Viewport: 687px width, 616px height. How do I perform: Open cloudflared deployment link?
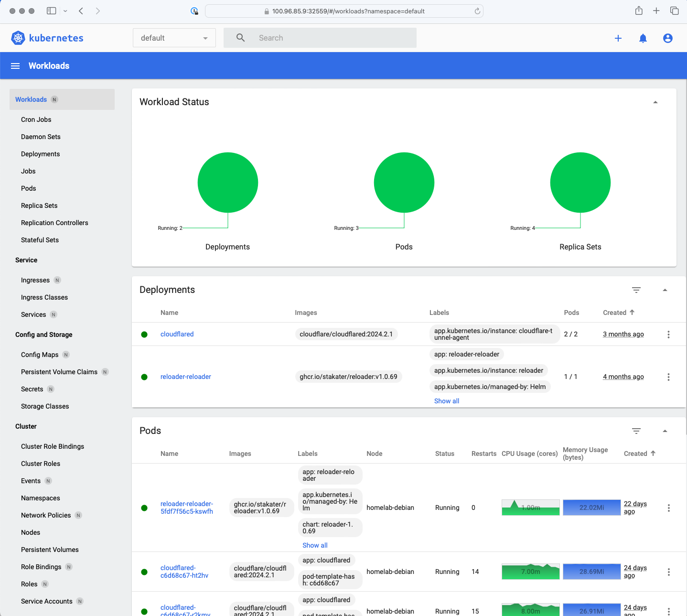pos(177,334)
